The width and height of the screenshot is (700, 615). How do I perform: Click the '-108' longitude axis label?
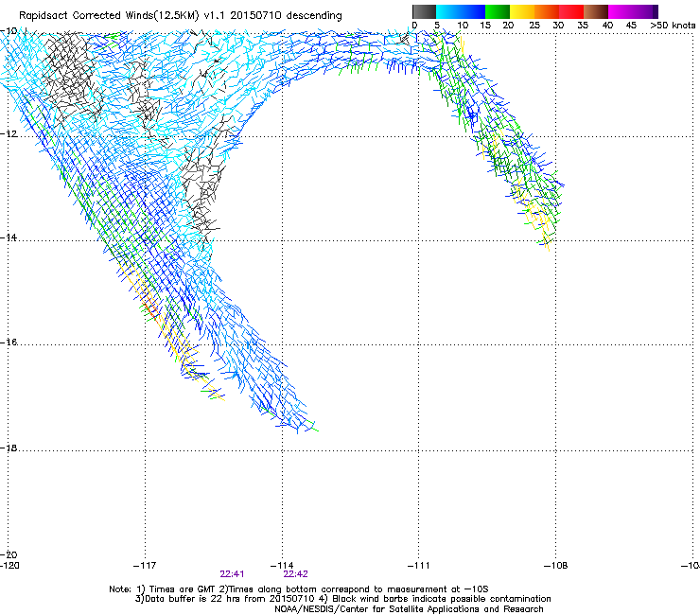556,566
